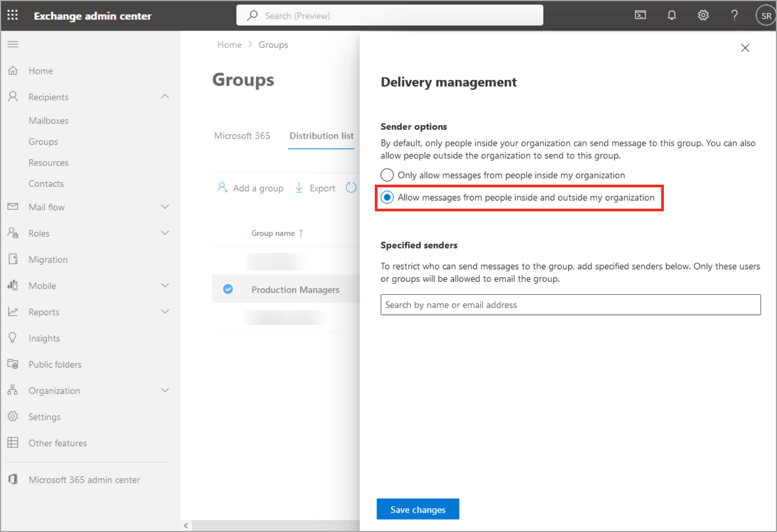777x532 pixels.
Task: Open Microsoft 365 admin center link
Action: [84, 480]
